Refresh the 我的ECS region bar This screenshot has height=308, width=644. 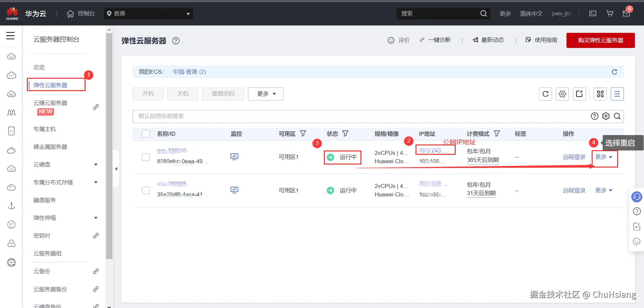click(x=614, y=72)
